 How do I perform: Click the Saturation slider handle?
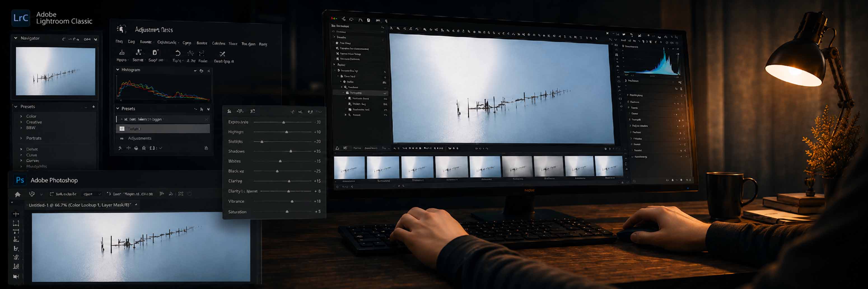pos(287,212)
